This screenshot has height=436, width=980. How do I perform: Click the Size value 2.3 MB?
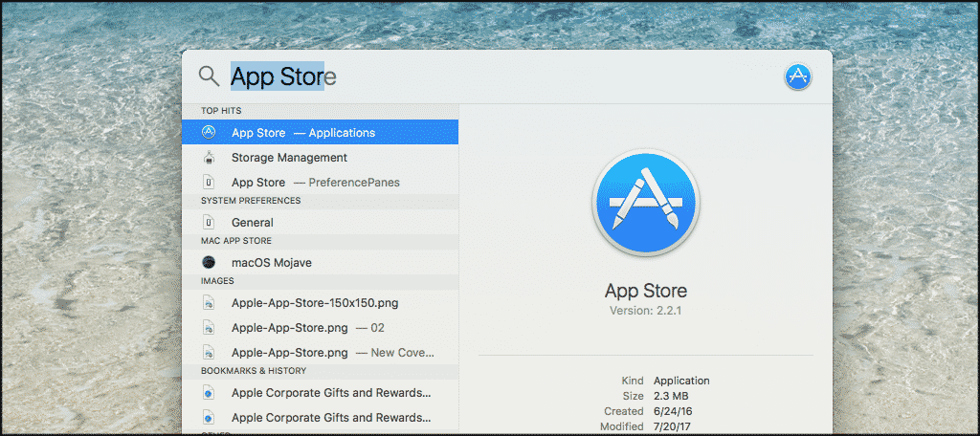pyautogui.click(x=671, y=396)
